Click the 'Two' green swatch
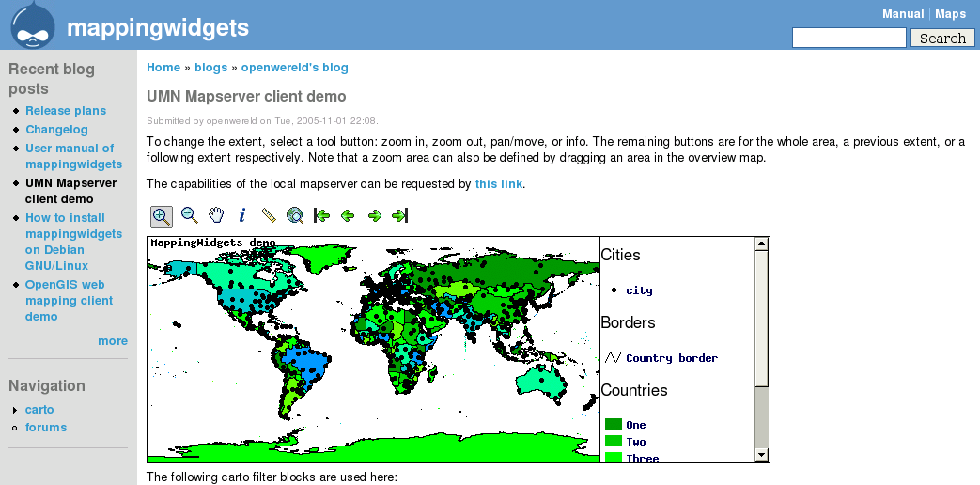Screen dimensions: 980x485 point(614,441)
